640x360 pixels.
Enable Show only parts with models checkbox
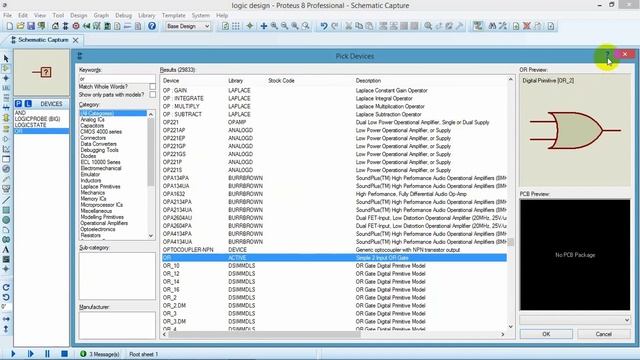click(x=152, y=95)
